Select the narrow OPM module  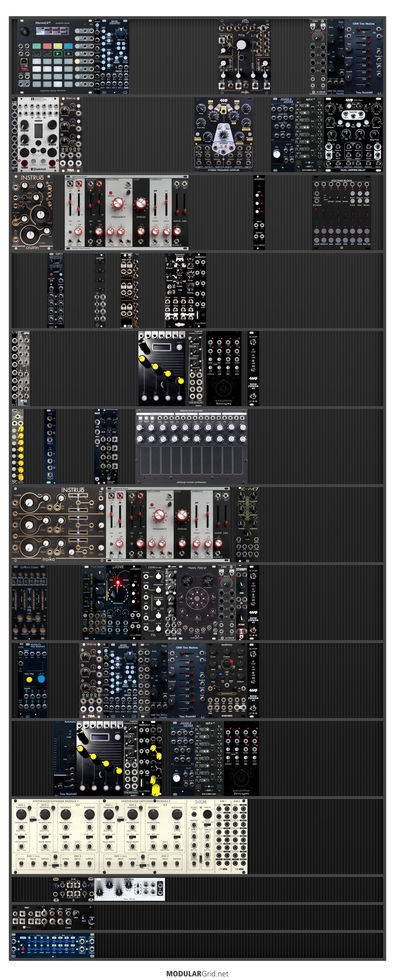pos(24,368)
